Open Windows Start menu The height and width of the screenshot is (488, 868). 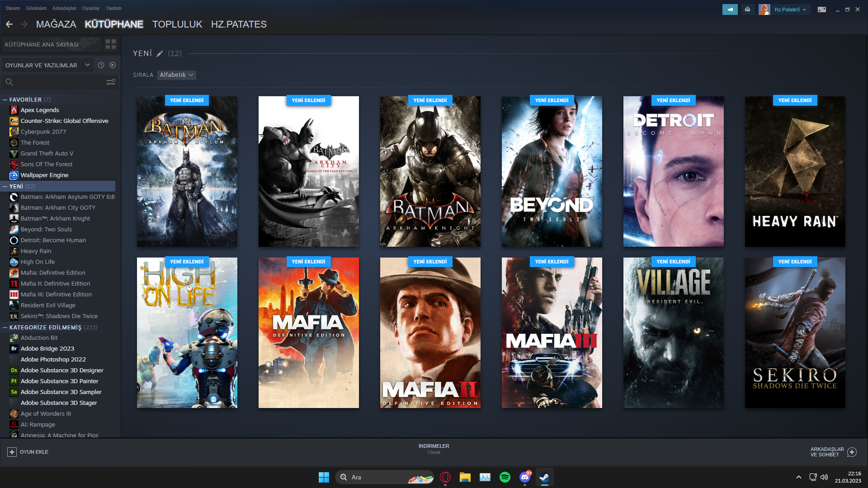(x=324, y=477)
